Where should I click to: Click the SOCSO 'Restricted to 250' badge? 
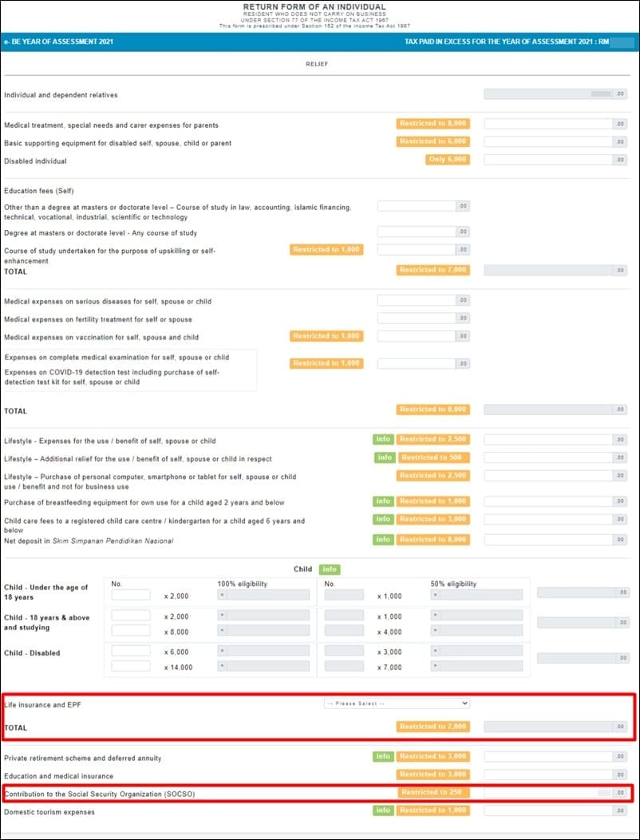tap(433, 793)
